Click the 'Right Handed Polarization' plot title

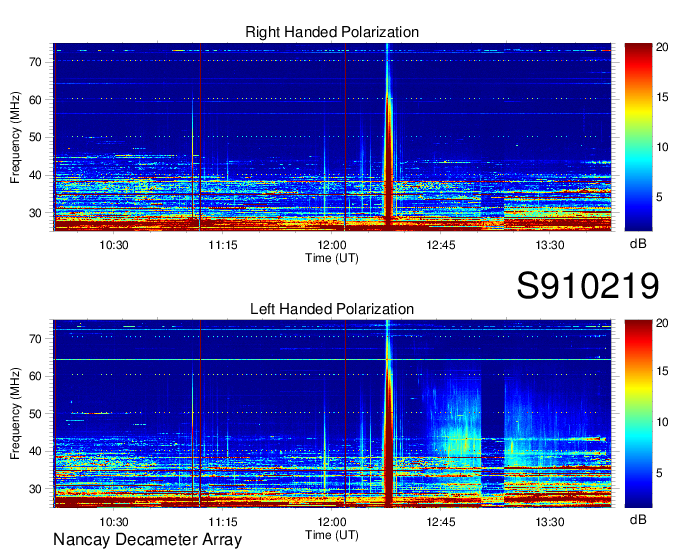[x=332, y=32]
